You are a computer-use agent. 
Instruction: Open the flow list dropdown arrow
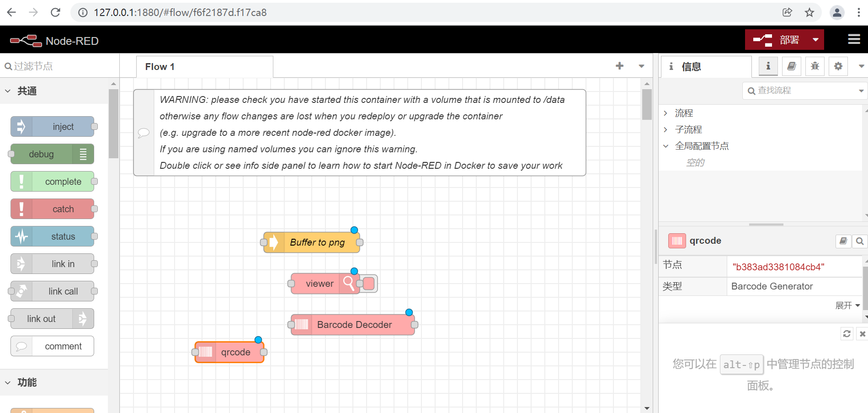pos(641,66)
